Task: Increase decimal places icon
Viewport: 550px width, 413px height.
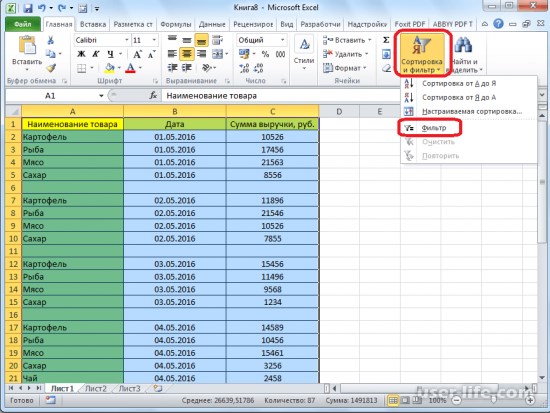Action: (x=244, y=68)
